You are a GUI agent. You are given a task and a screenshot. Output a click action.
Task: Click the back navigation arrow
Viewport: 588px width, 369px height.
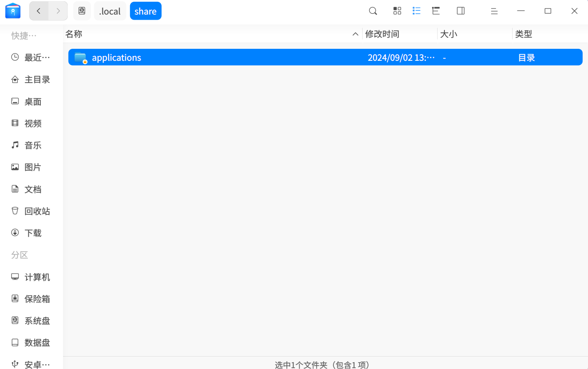click(x=39, y=11)
